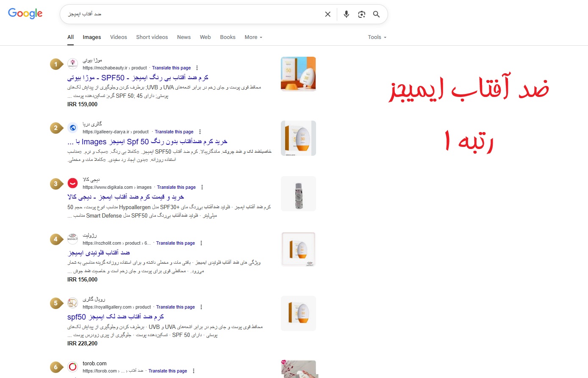This screenshot has width=588, height=378.
Task: Translate the royalllgallery.com page
Action: [x=175, y=307]
